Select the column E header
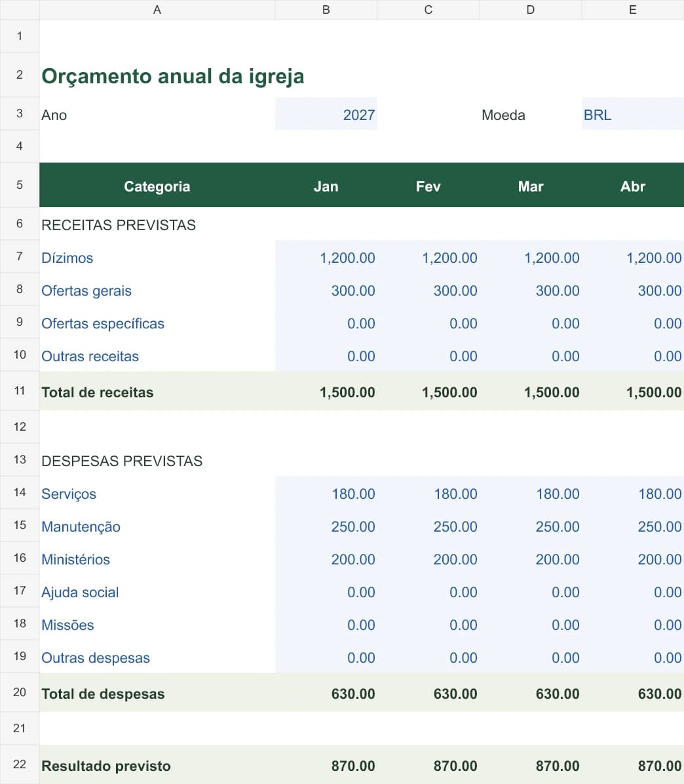The height and width of the screenshot is (784, 684). point(632,10)
